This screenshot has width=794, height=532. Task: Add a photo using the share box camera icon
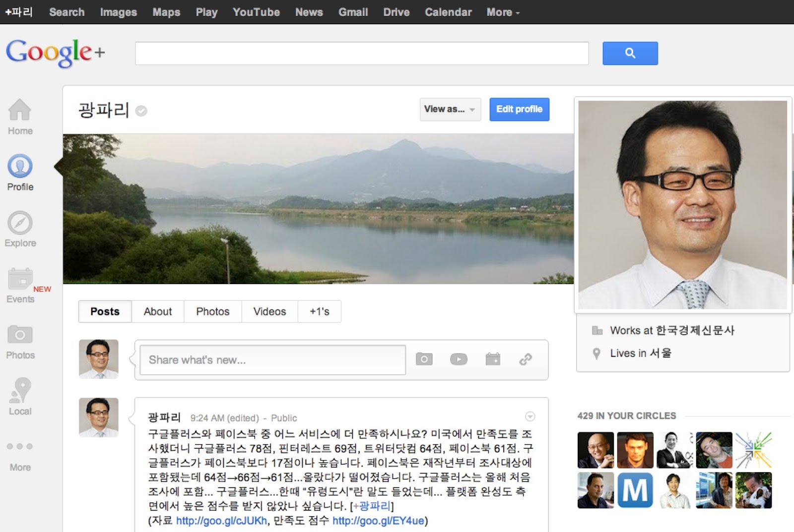click(424, 359)
